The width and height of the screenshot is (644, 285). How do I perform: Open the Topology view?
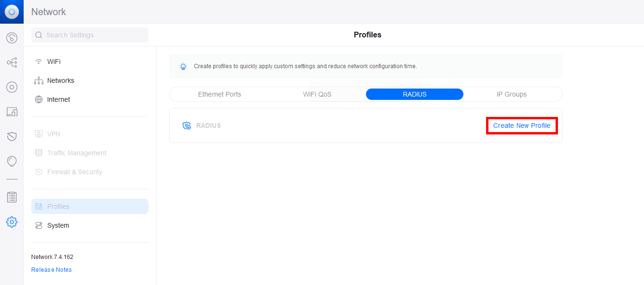11,62
